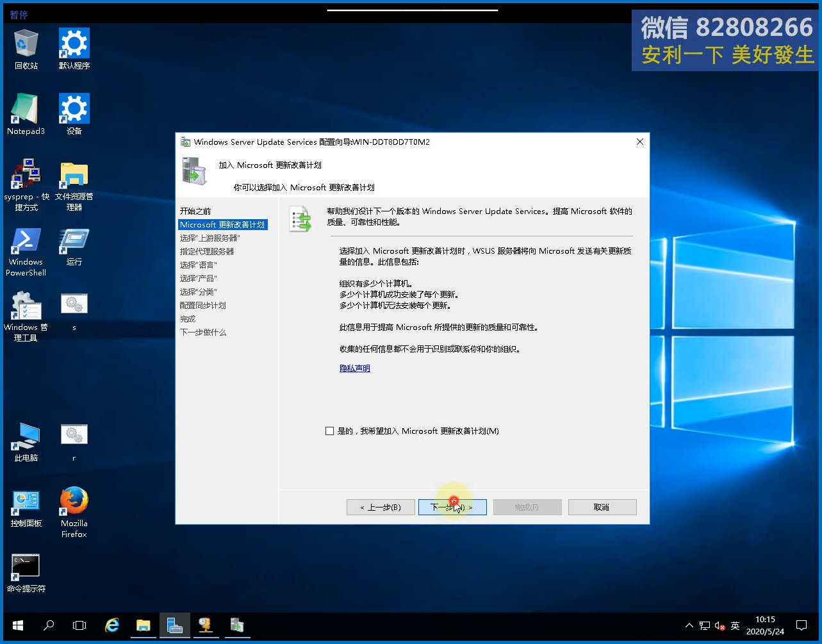Select 选择"上游服务器" step in sidebar
Viewport: 822px width, 644px height.
point(210,238)
